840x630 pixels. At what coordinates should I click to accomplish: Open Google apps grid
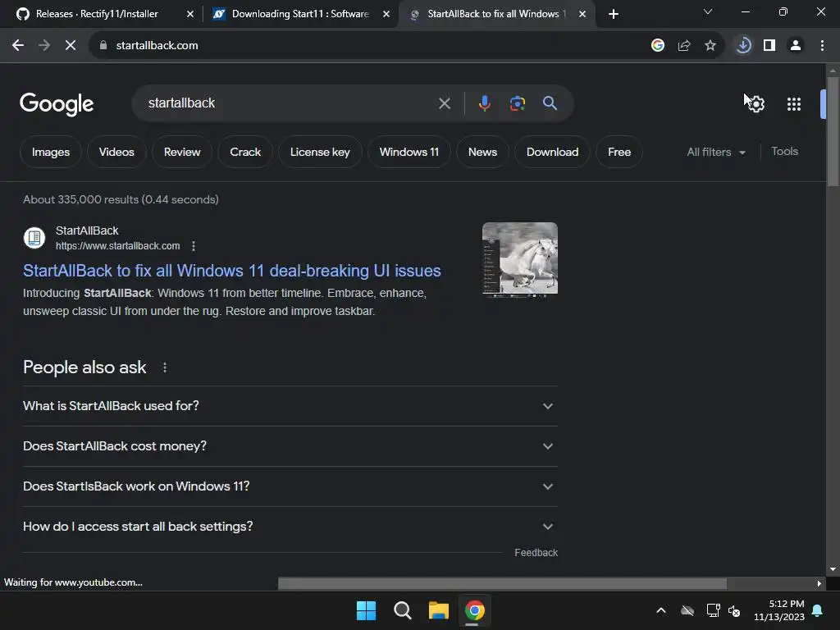pos(793,104)
